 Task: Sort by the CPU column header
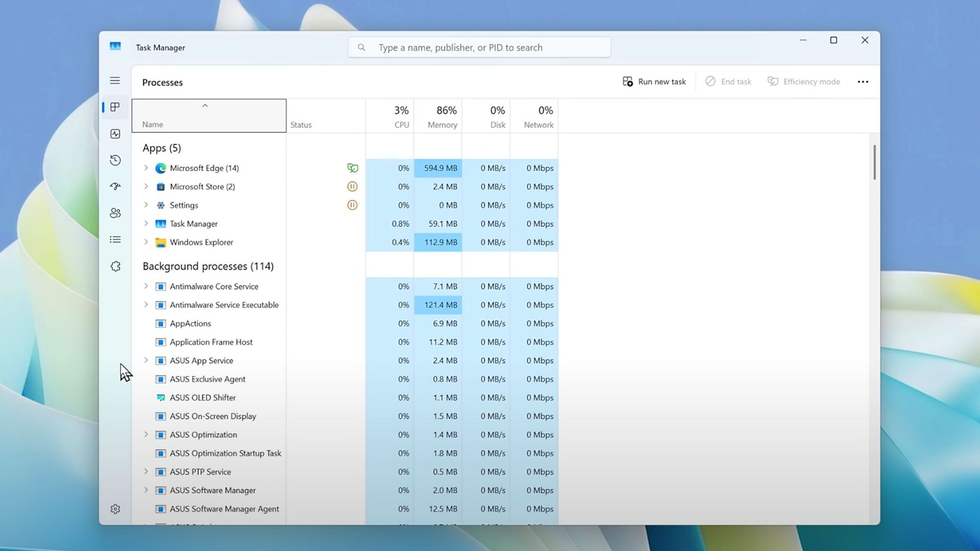coord(389,116)
